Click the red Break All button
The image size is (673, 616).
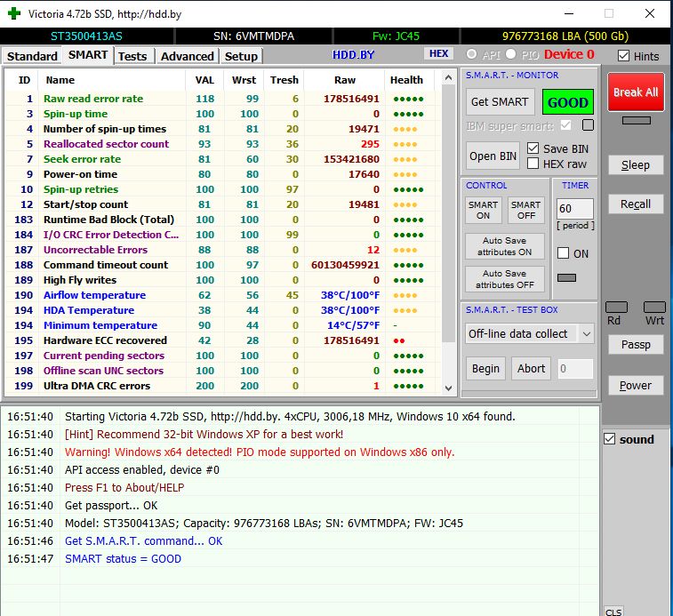(636, 92)
